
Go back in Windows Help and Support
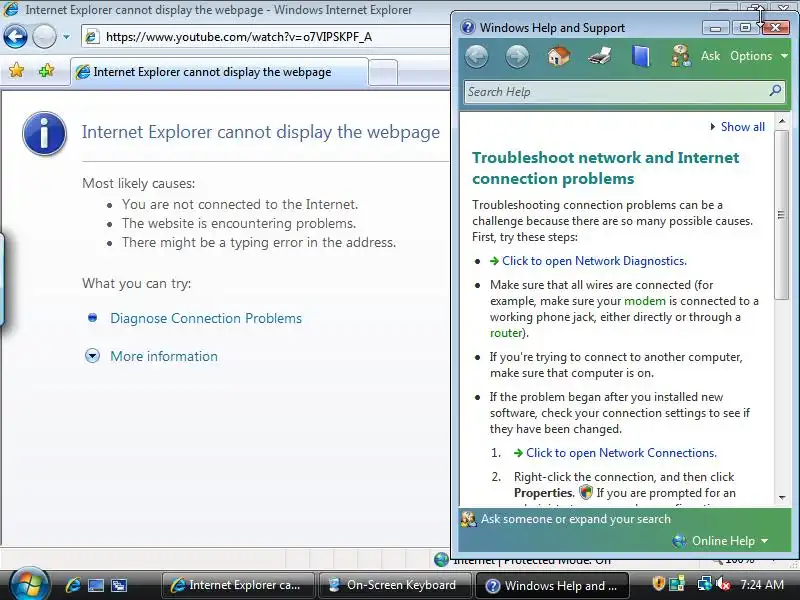[x=477, y=56]
